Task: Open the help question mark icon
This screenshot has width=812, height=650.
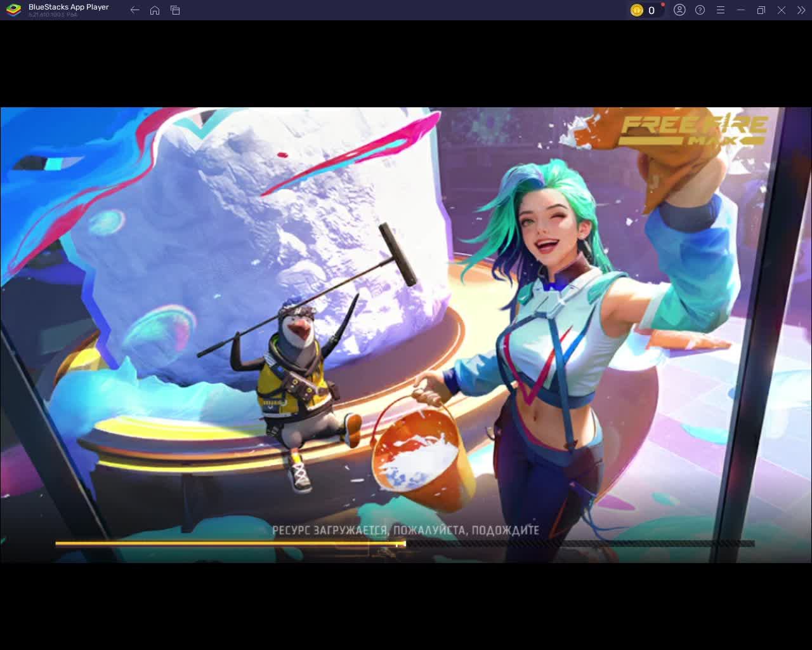Action: click(700, 10)
